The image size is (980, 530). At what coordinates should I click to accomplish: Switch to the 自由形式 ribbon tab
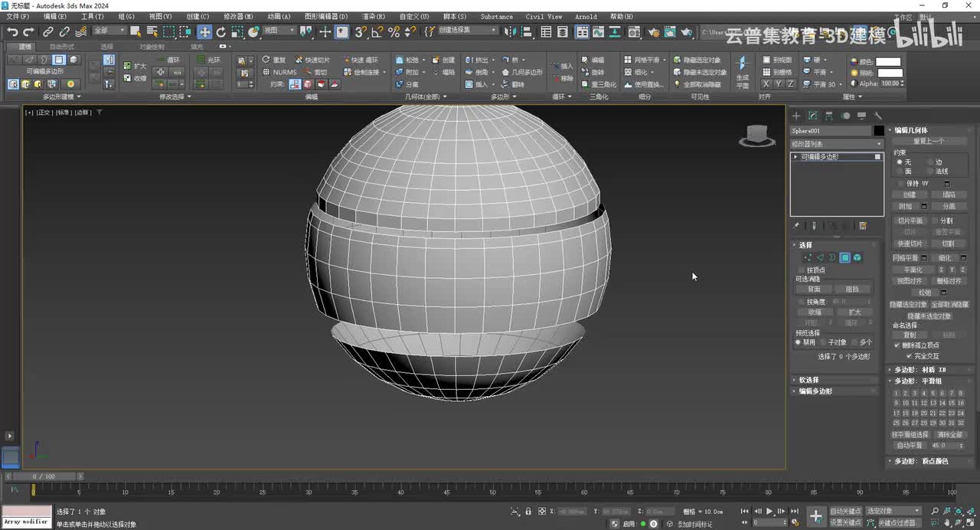[x=62, y=47]
